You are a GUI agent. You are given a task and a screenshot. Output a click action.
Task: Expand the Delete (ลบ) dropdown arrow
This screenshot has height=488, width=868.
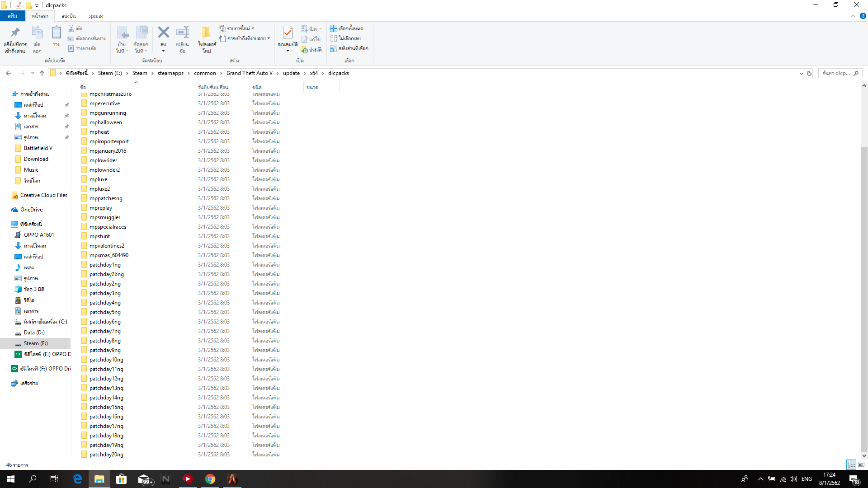164,50
